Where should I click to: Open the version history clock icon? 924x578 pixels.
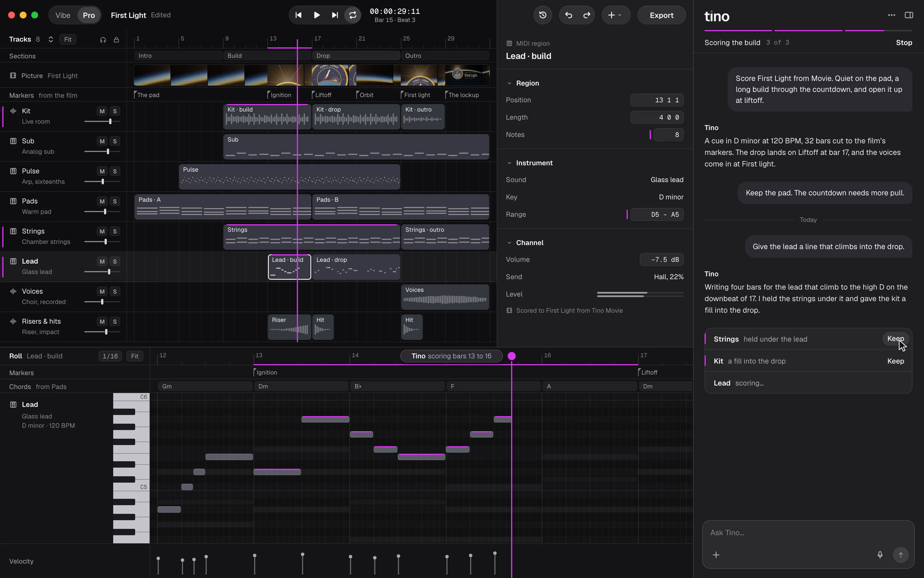pos(543,15)
